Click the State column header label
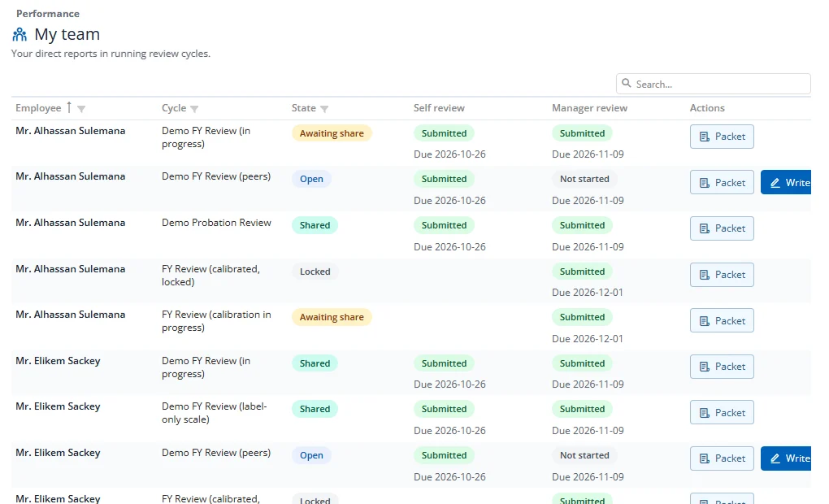The image size is (829, 504). tap(303, 108)
